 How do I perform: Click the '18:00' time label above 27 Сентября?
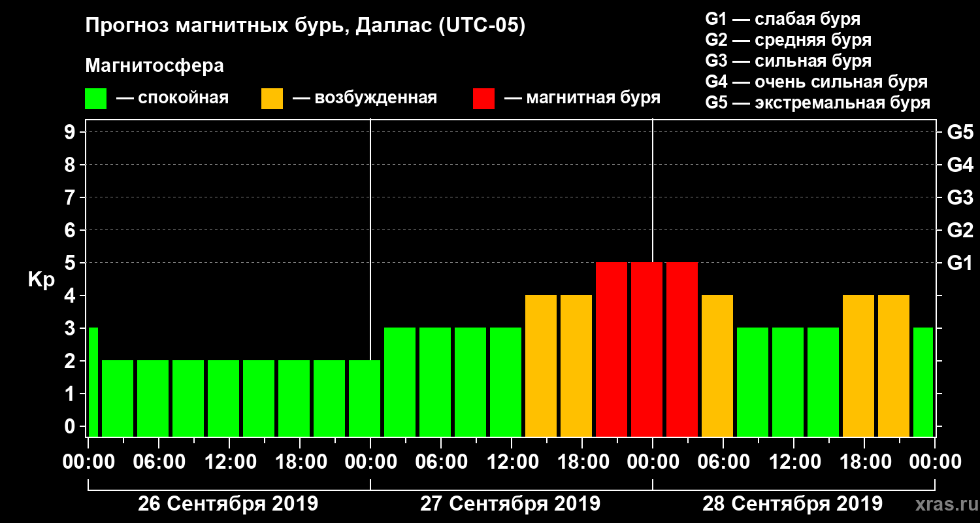pyautogui.click(x=582, y=462)
